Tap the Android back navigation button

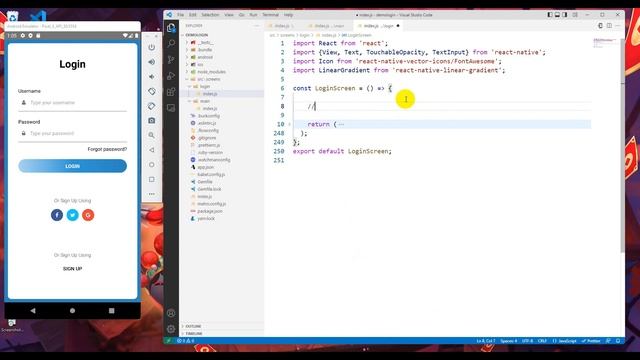33,311
